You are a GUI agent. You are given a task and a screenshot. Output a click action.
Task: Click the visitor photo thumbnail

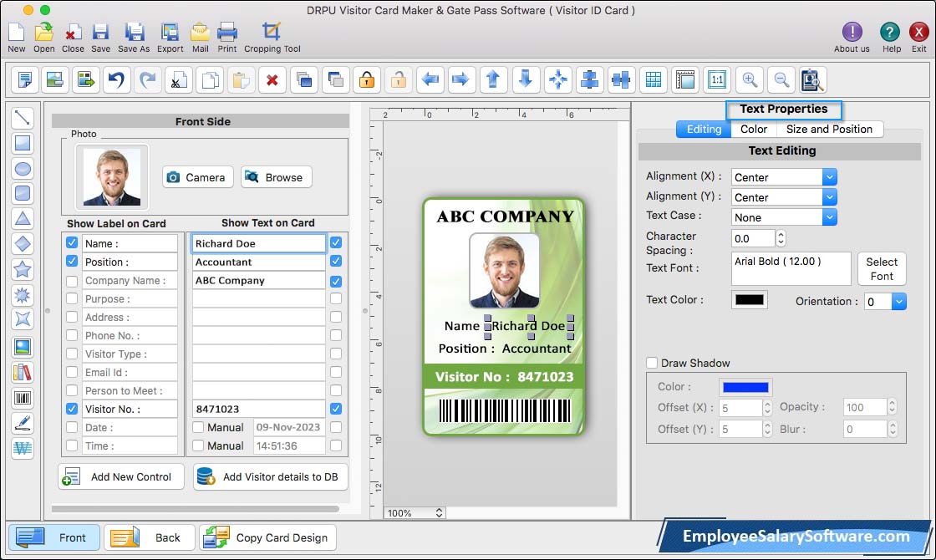coord(112,177)
